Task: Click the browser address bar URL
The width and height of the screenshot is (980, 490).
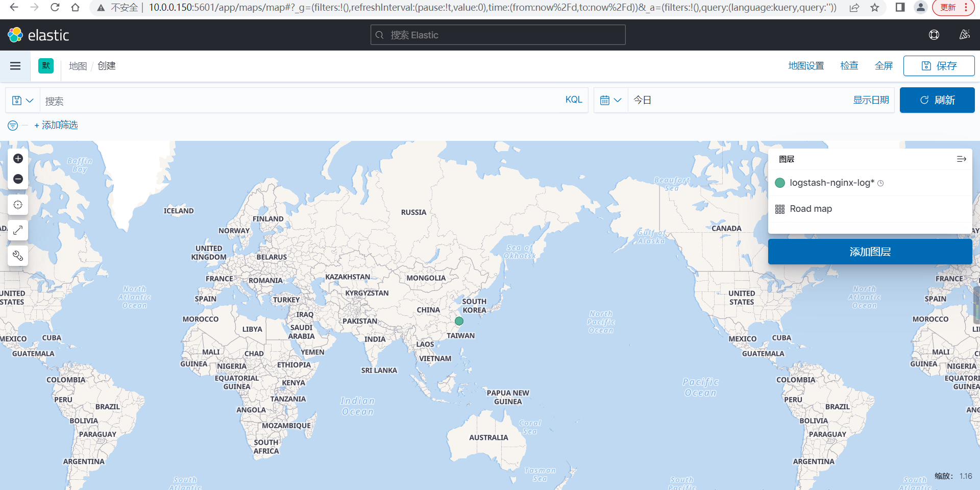Action: click(493, 7)
